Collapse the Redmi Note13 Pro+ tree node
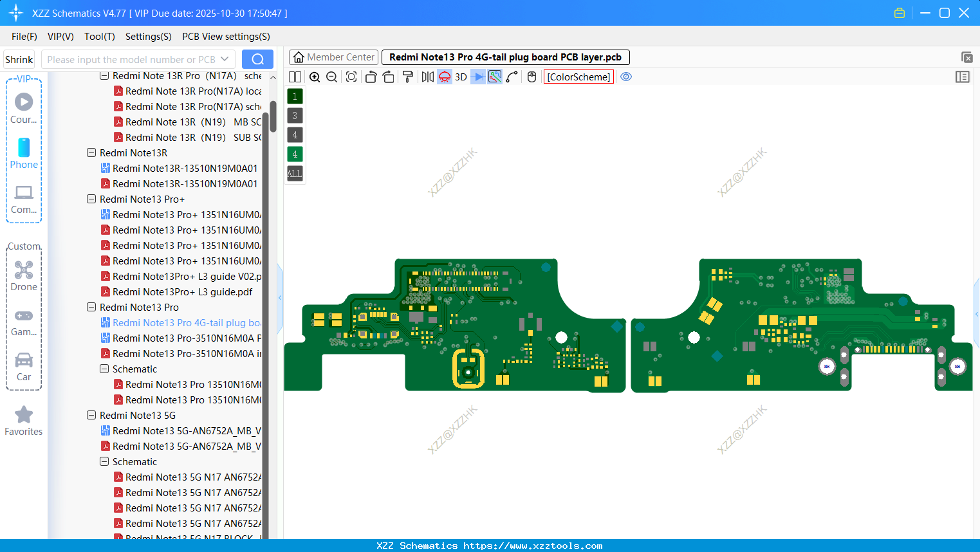This screenshot has height=552, width=980. [91, 199]
